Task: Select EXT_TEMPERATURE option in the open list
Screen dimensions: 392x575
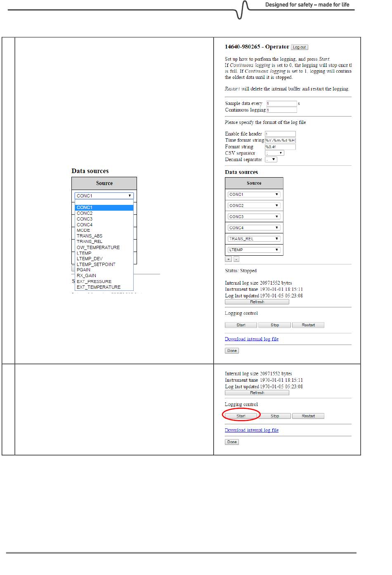Action: (104, 287)
